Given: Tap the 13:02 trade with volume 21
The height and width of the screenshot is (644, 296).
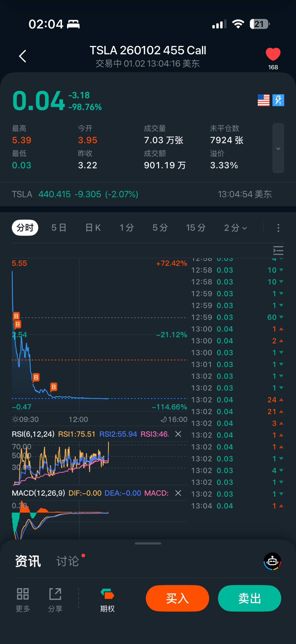Looking at the screenshot, I should (237, 411).
